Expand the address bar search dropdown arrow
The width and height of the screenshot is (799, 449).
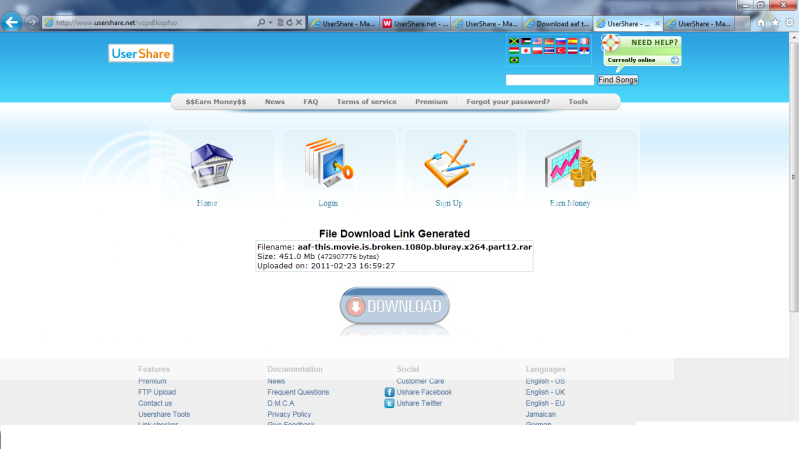click(270, 22)
